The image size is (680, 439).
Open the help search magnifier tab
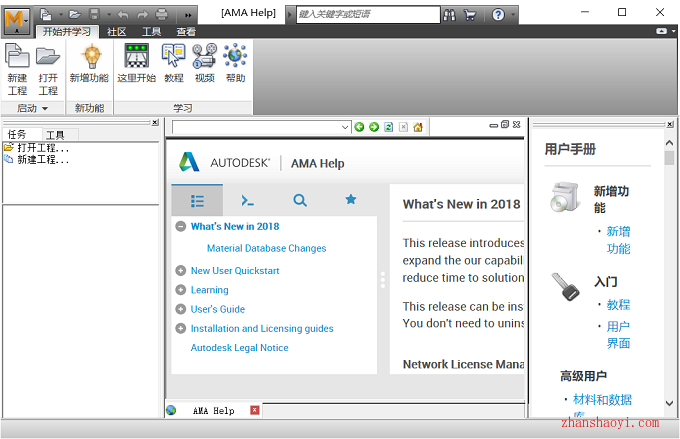300,200
